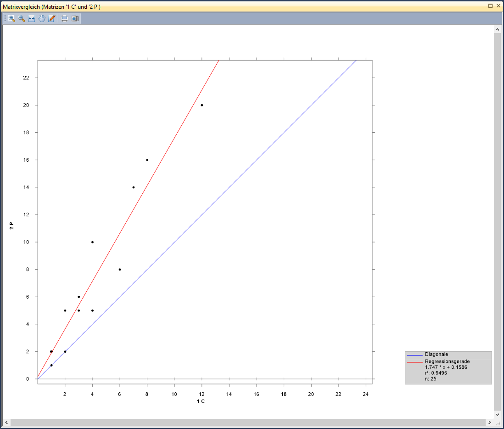Screen dimensions: 504x429
Task: Maximize the Matrixvergleich window
Action: 491,6
